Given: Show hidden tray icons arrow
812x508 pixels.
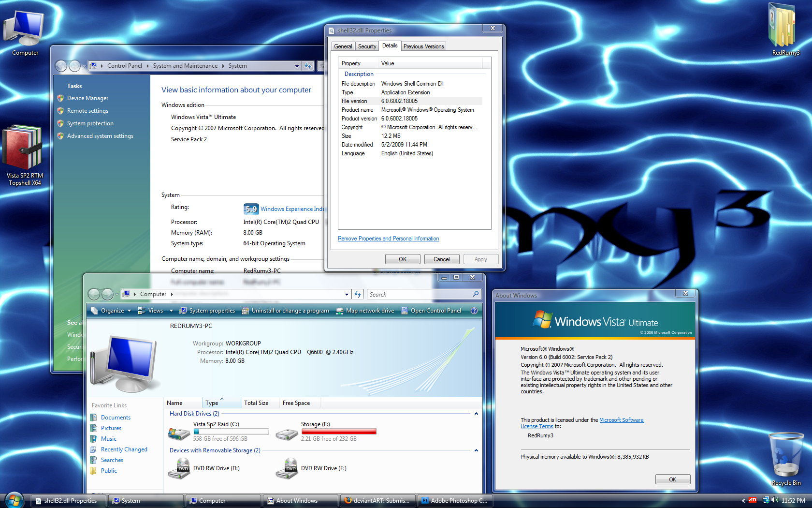Looking at the screenshot, I should (x=743, y=501).
